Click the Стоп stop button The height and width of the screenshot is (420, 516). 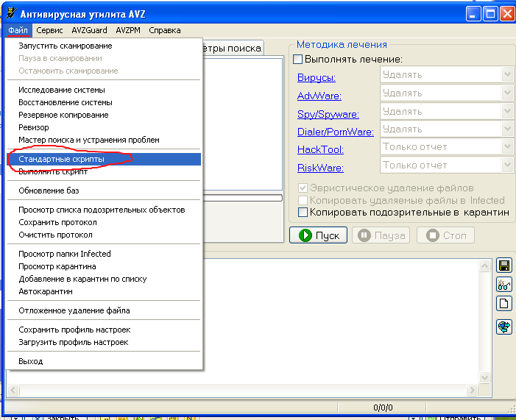pyautogui.click(x=445, y=235)
